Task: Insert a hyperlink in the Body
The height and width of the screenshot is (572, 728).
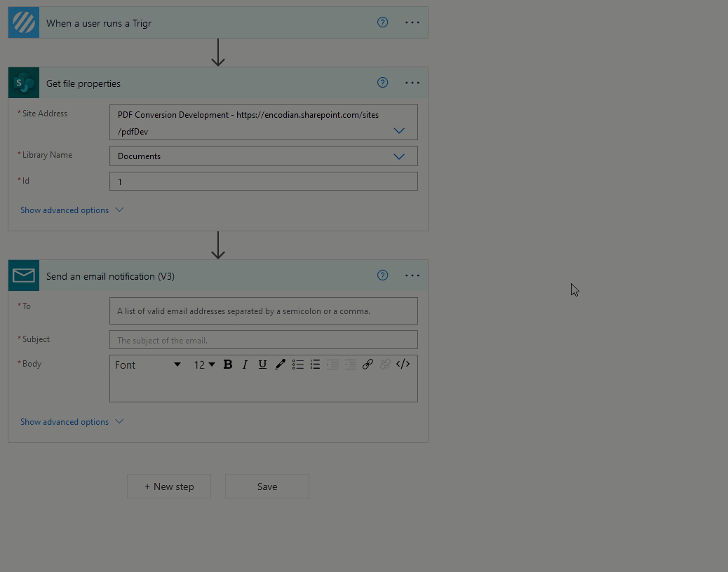Action: click(368, 365)
